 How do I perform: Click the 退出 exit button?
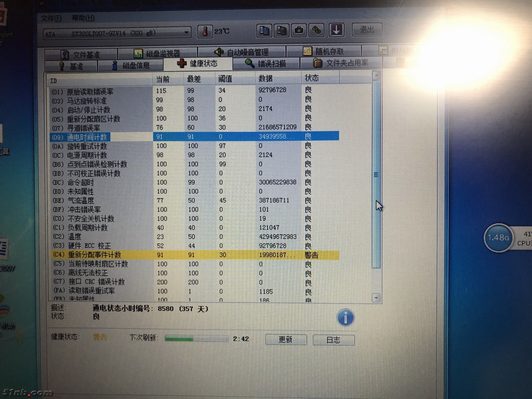367,30
